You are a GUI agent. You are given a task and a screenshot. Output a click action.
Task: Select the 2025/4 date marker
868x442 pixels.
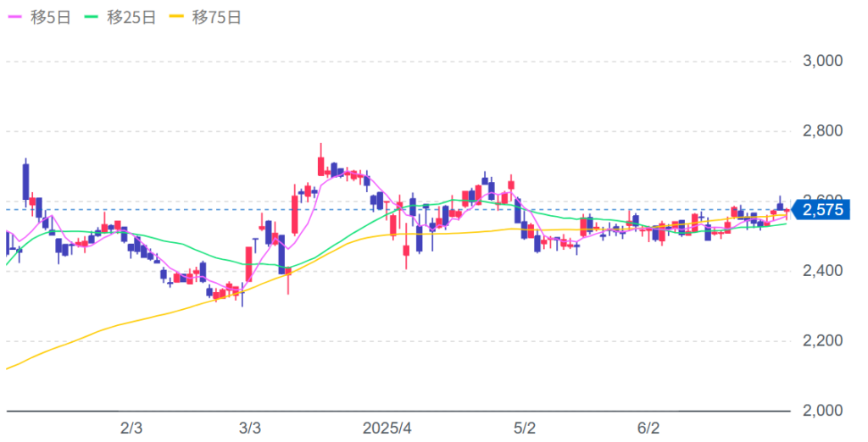[x=387, y=428]
